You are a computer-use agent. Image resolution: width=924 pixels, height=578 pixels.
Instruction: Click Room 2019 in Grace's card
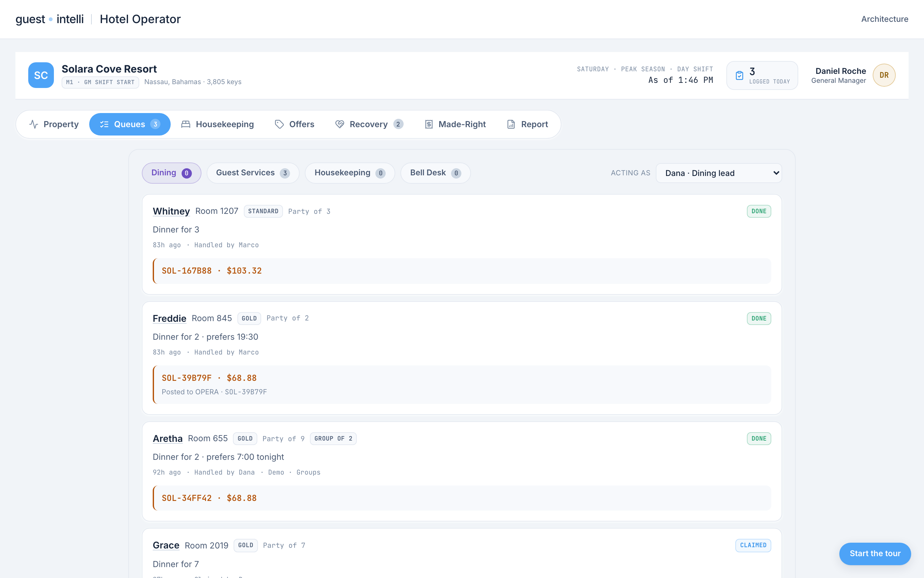click(207, 546)
